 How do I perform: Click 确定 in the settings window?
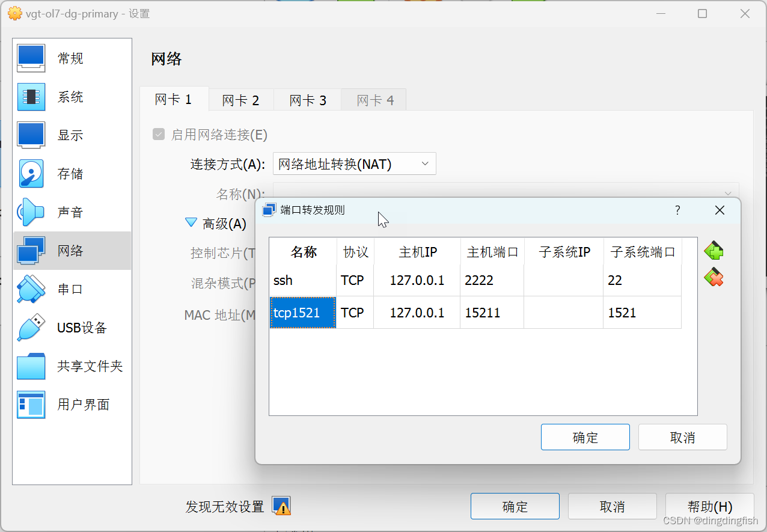(x=515, y=506)
